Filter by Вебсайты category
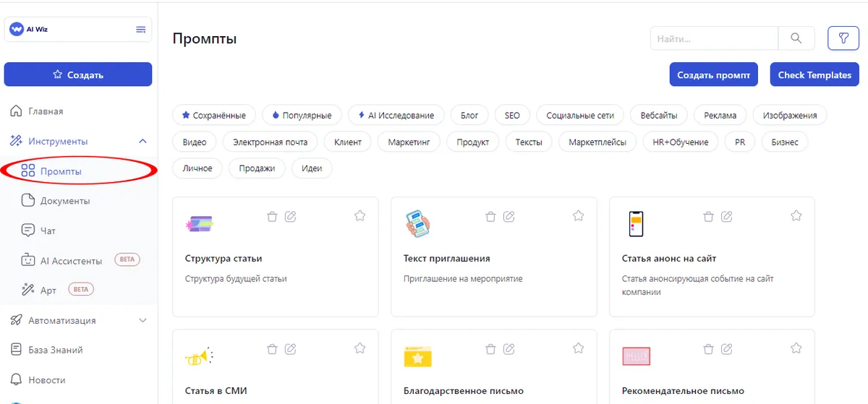Image resolution: width=868 pixels, height=404 pixels. pos(659,115)
